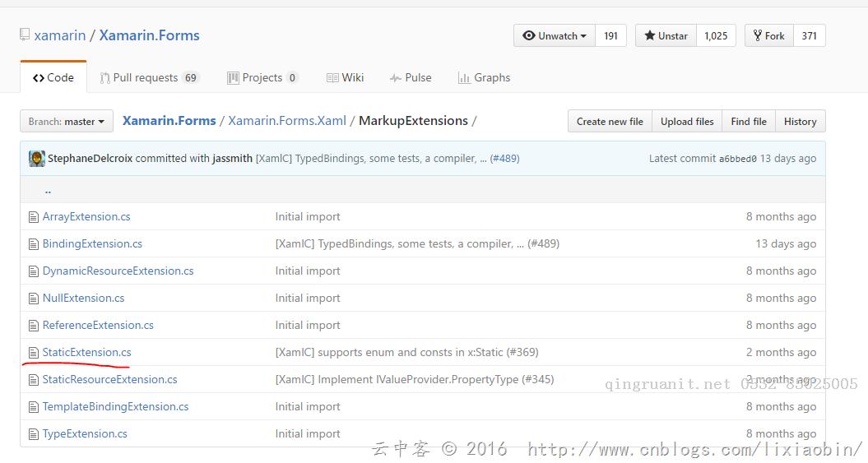This screenshot has height=463, width=868.
Task: Open ReferenceExtension.cs file
Action: pyautogui.click(x=98, y=326)
